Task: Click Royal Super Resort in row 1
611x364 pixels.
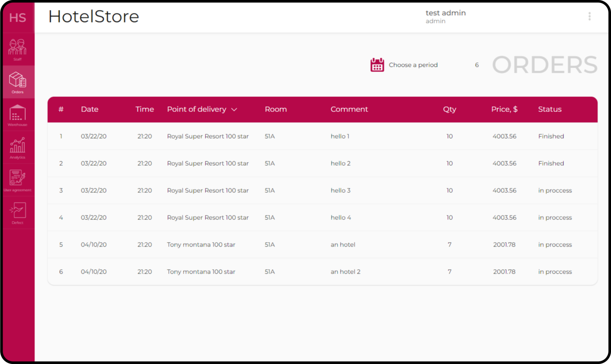Action: click(x=208, y=136)
